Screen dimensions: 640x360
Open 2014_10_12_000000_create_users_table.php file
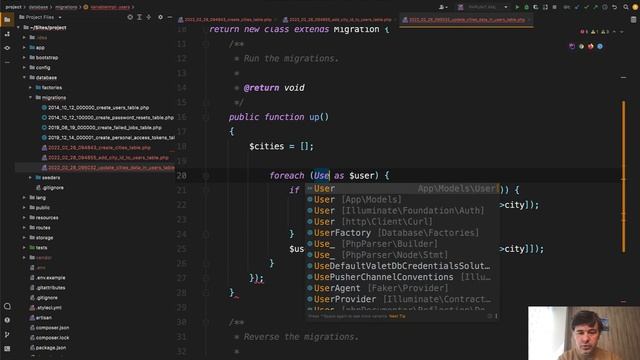click(98, 108)
